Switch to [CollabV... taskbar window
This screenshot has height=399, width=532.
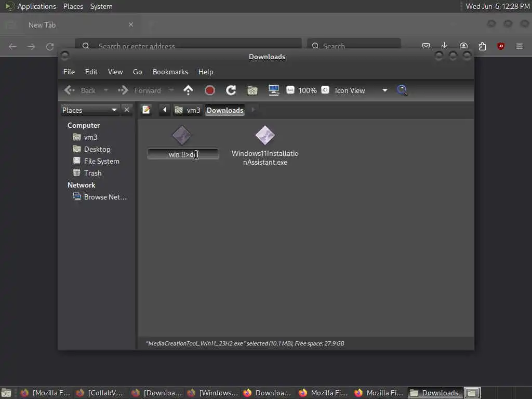point(100,393)
